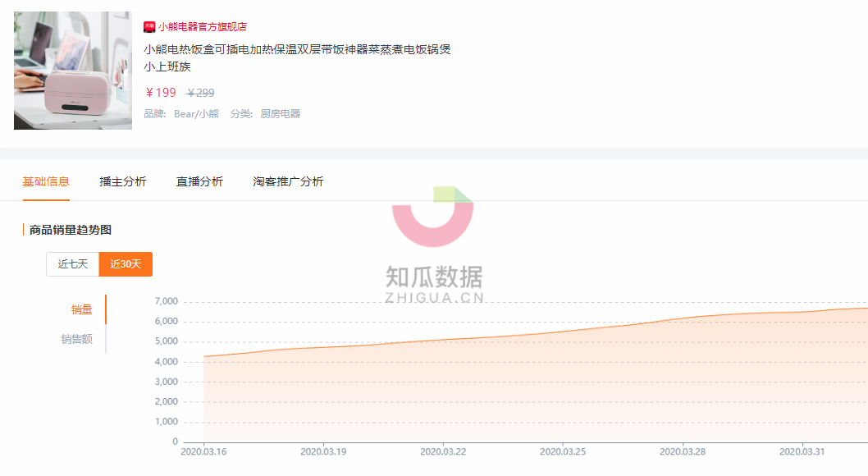This screenshot has height=476, width=868.
Task: Click the 7,000 y-axis value
Action: (x=166, y=301)
